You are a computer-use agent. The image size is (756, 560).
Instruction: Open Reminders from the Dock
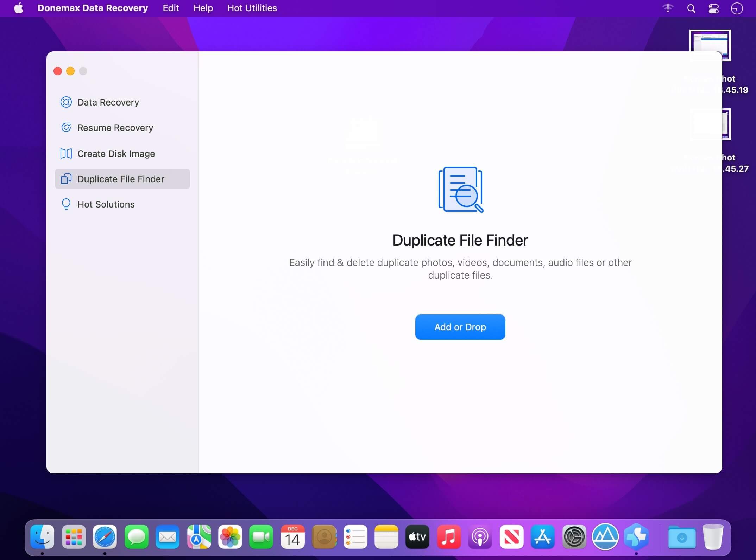point(355,537)
